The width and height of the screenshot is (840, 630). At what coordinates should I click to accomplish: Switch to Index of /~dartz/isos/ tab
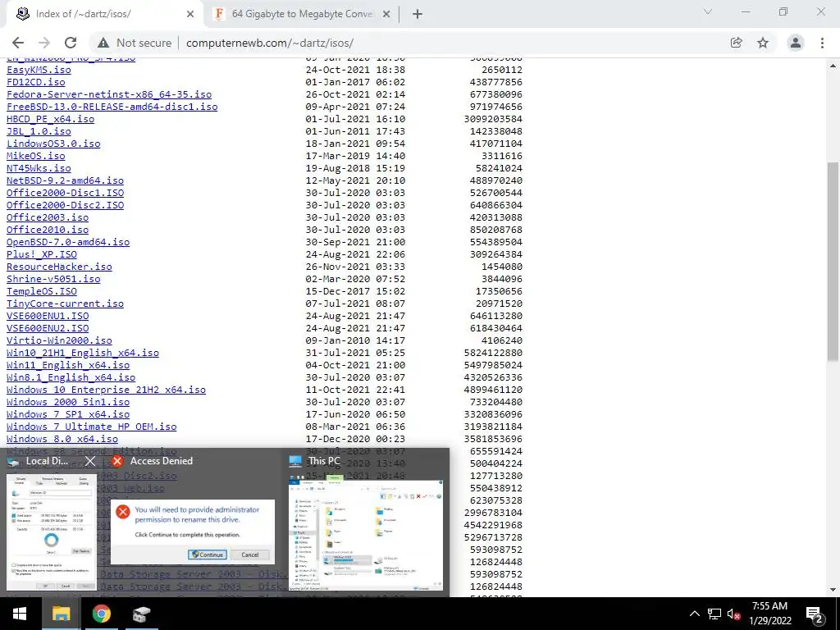(x=104, y=14)
